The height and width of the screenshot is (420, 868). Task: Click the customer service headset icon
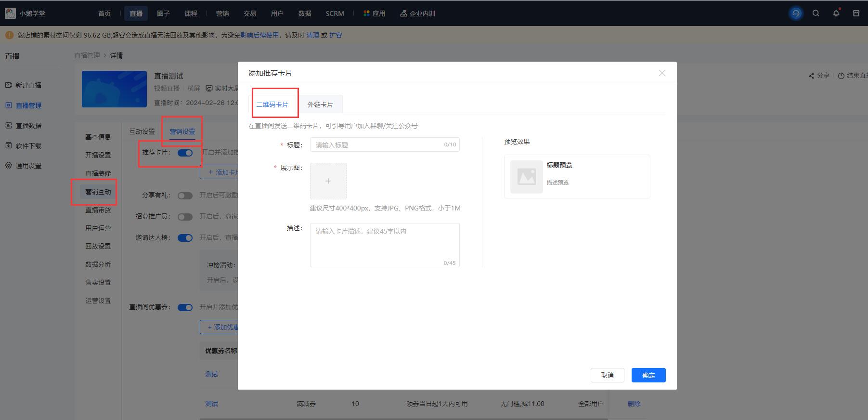(796, 13)
